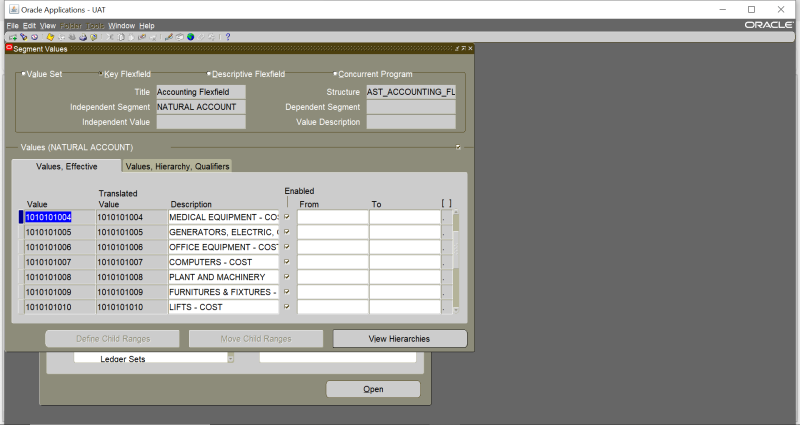
Task: Toggle Enabled checkbox for value 1010101004
Action: point(287,217)
